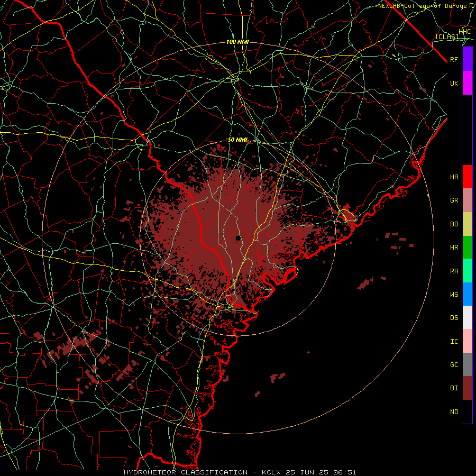The image size is (476, 476).
Task: Click the BI brown legend swatch
Action: (467, 388)
